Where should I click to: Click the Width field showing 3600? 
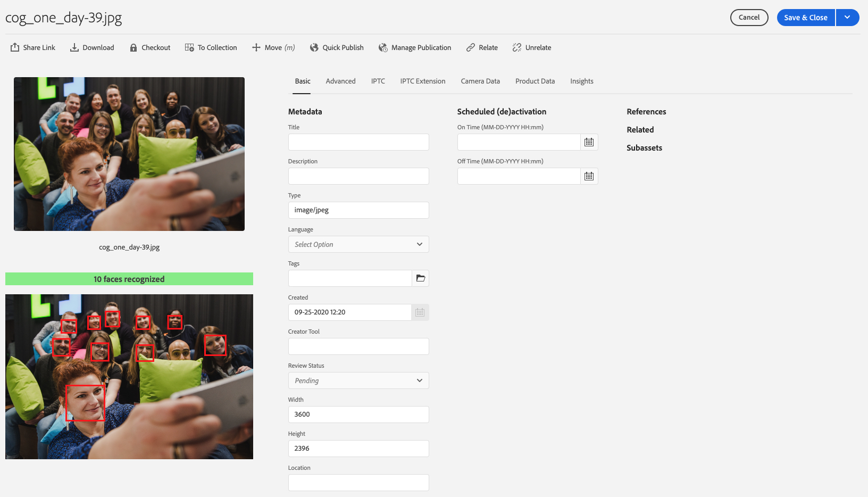pyautogui.click(x=358, y=415)
